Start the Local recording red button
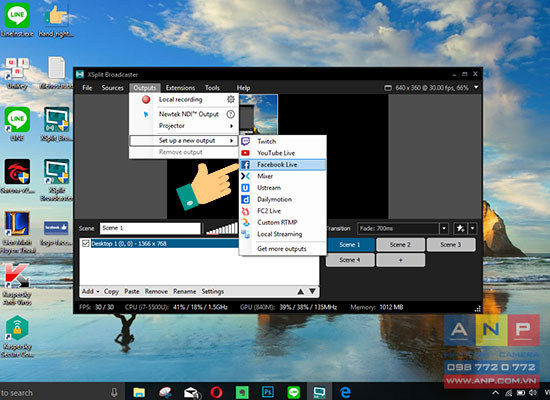The image size is (550, 400). 146,99
